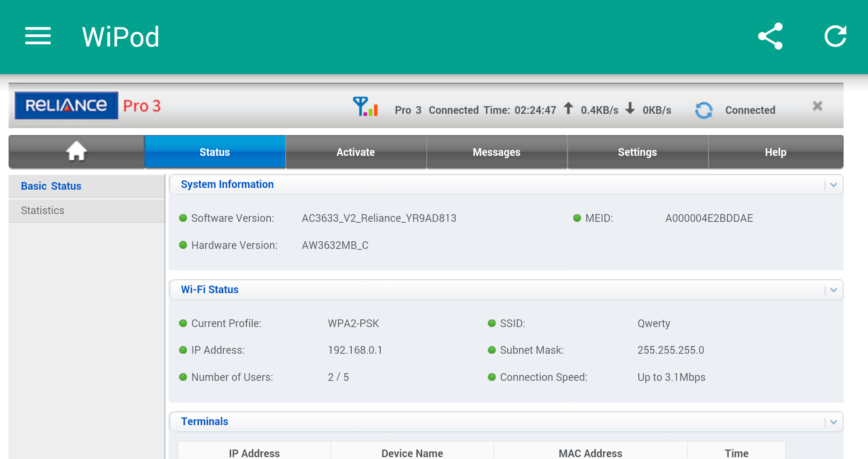Click the Number of Users label

(x=232, y=377)
